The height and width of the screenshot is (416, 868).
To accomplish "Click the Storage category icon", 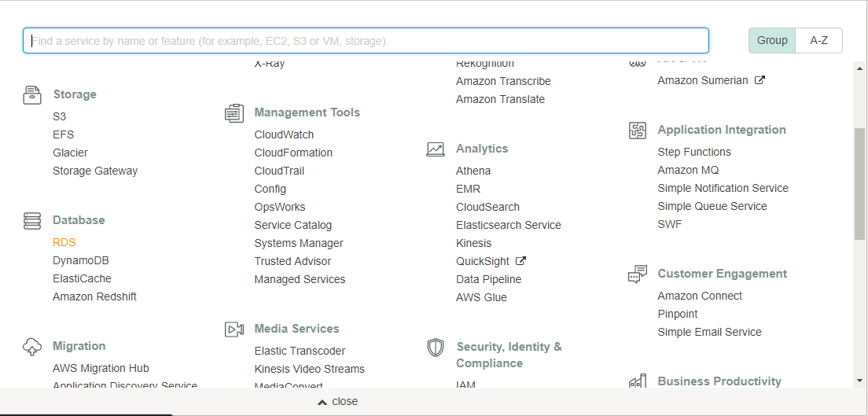I will click(32, 95).
